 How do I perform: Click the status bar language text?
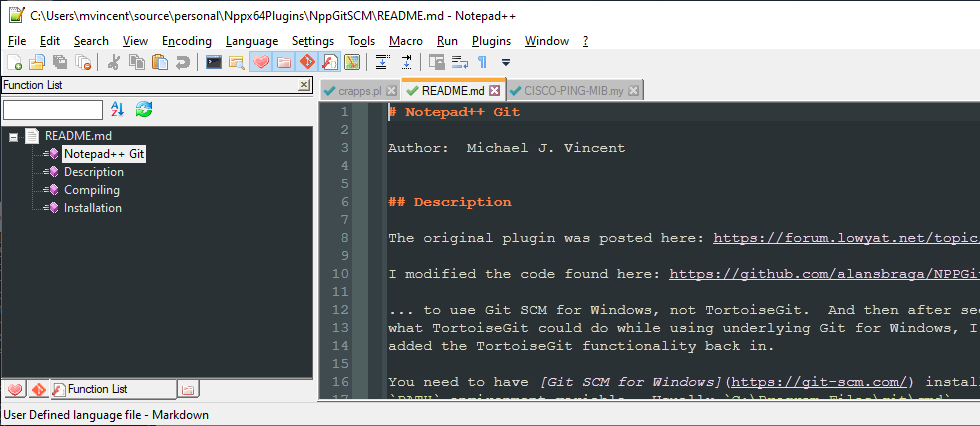coord(106,415)
